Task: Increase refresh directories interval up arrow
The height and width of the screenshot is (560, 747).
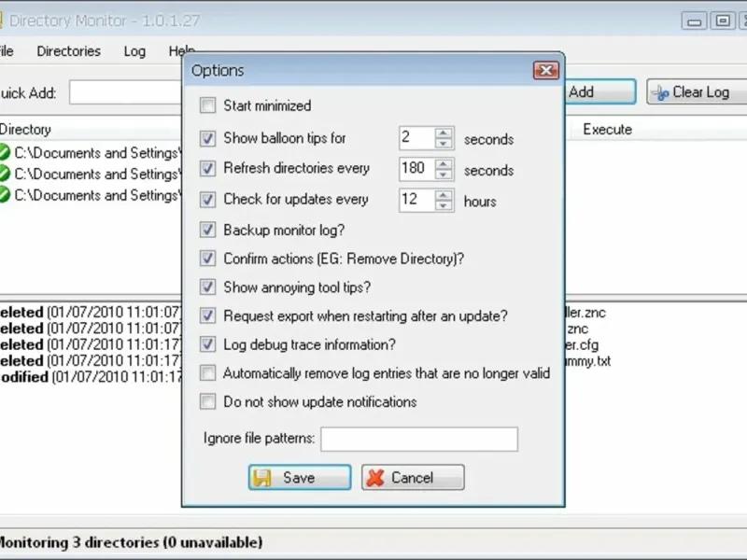Action: (444, 164)
